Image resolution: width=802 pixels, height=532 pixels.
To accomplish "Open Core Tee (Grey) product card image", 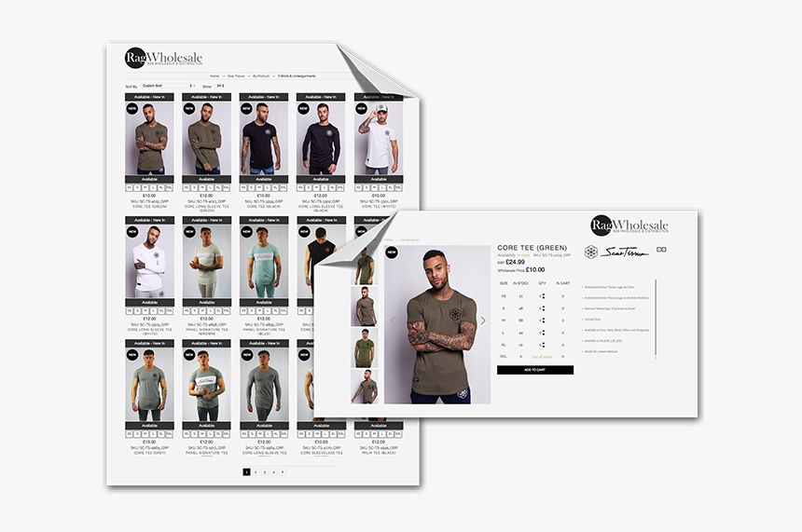I will coord(149,385).
